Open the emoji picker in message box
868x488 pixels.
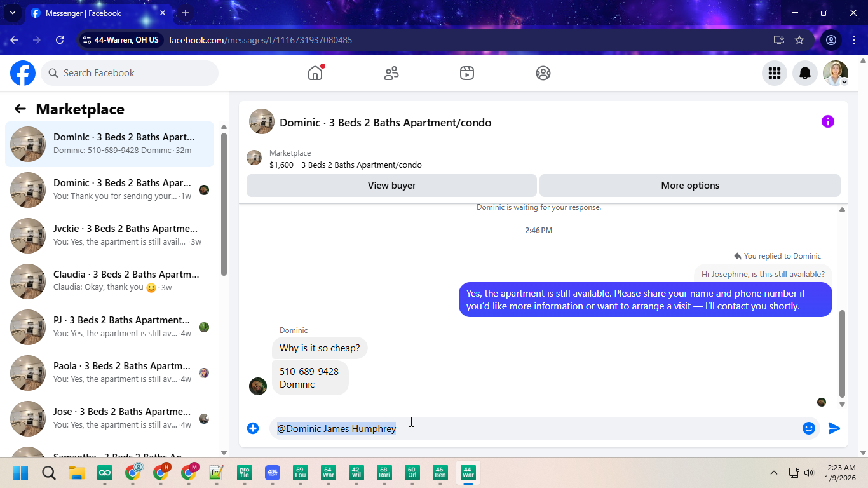click(809, 428)
